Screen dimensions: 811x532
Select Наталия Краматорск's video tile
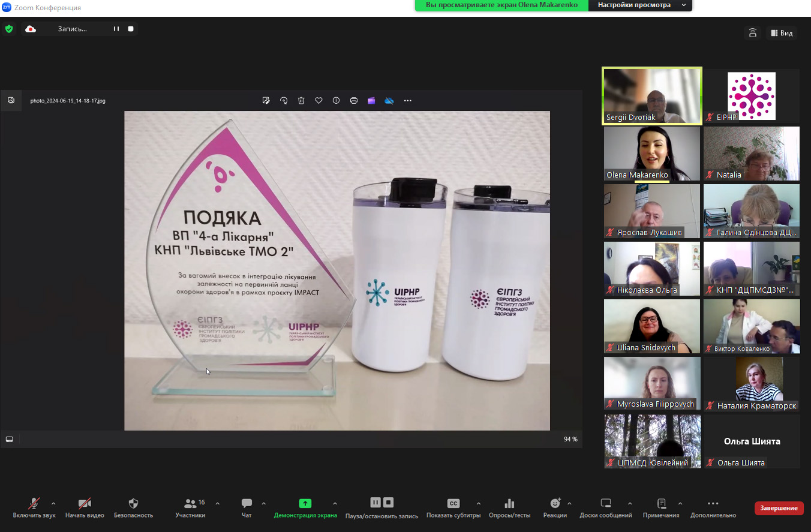[752, 384]
